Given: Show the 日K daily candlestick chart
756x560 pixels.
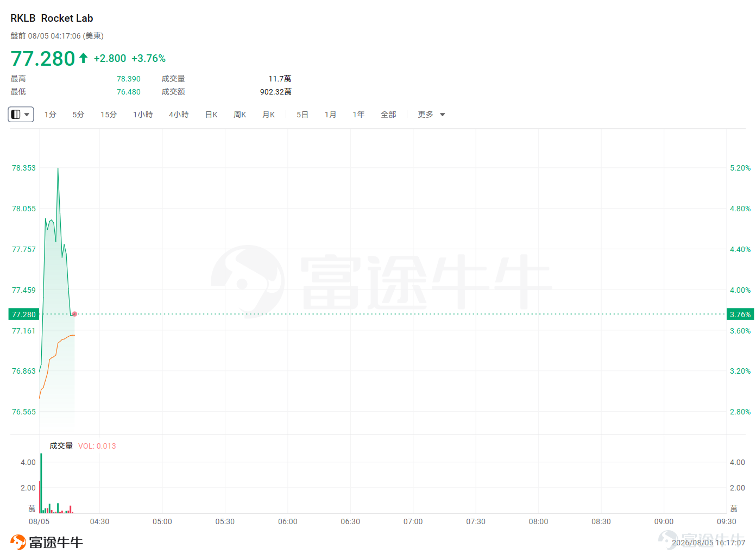Looking at the screenshot, I should [x=211, y=115].
